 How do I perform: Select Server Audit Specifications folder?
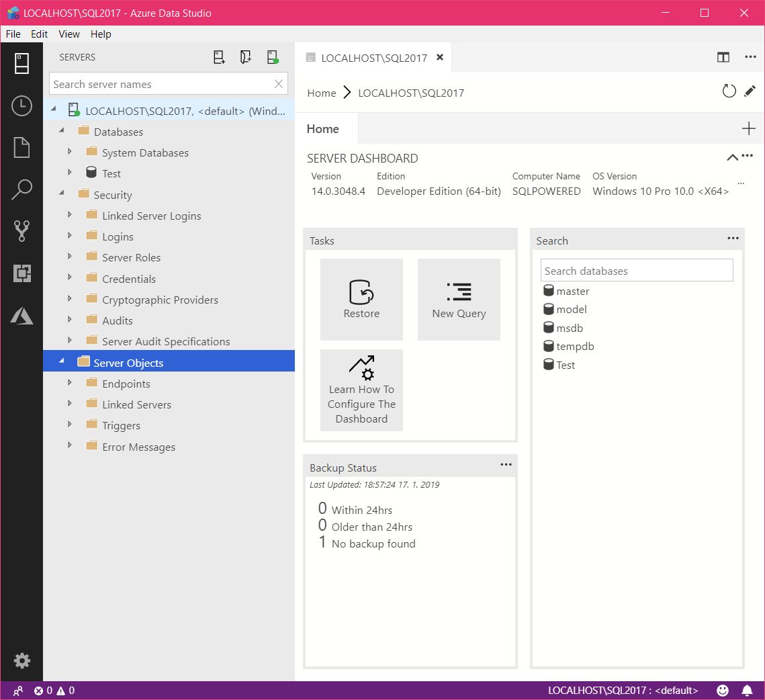pos(169,342)
